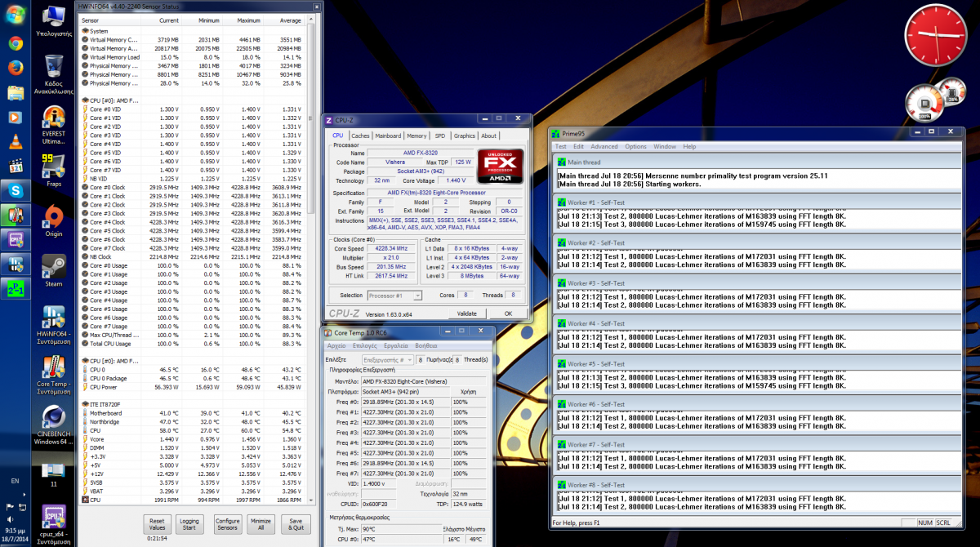Select the Vcore sensor row

coord(193,438)
